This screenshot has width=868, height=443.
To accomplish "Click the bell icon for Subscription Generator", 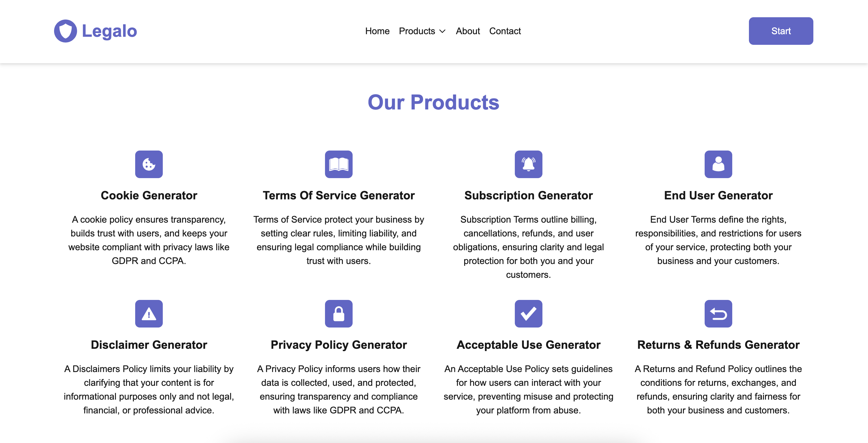I will click(x=528, y=164).
